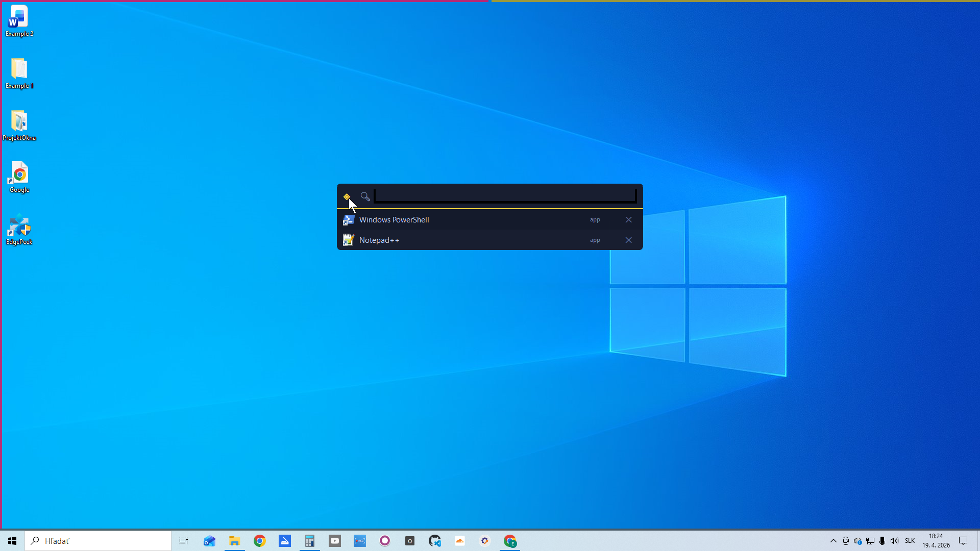Click the magnifier icon in the launcher
980x551 pixels.
click(365, 196)
